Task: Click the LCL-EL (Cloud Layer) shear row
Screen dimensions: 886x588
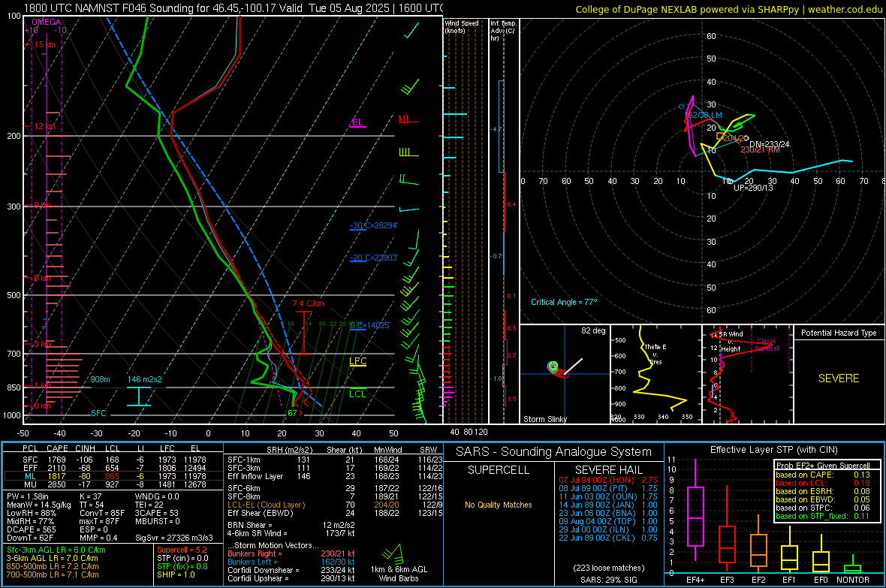Action: tap(335, 505)
